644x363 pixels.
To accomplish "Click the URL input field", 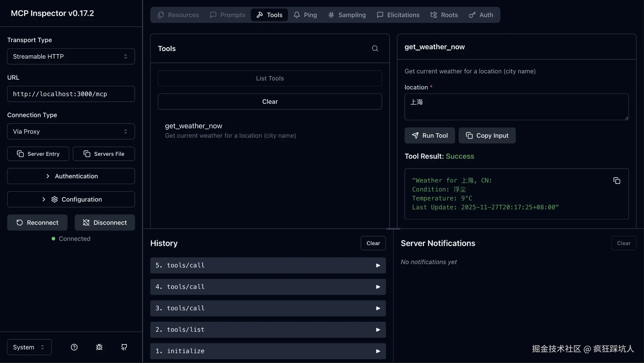I will pos(71,94).
